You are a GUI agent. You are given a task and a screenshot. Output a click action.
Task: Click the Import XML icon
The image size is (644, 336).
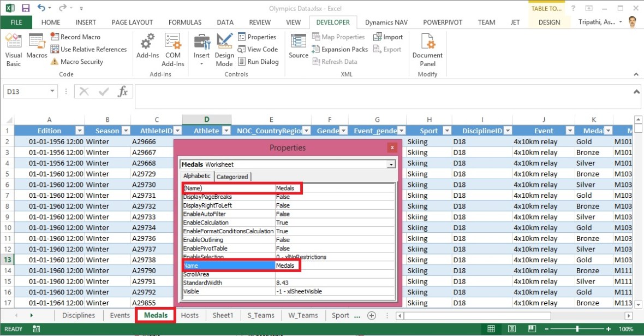click(387, 37)
